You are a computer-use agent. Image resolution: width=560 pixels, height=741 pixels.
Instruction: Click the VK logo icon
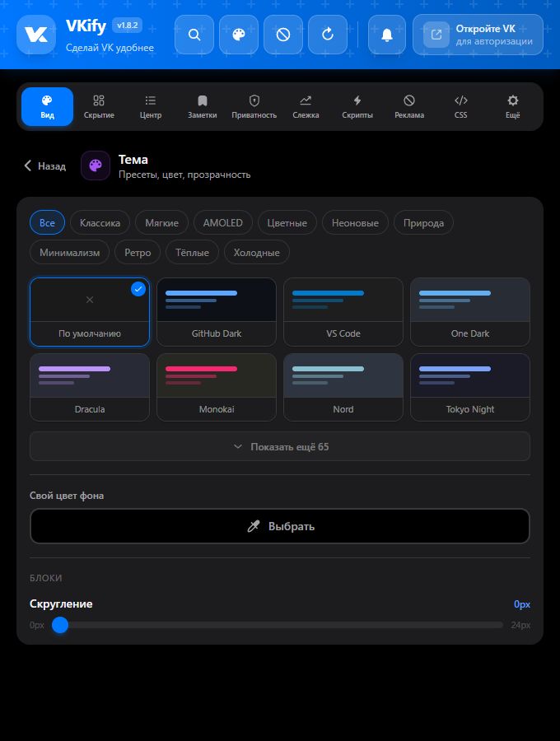point(36,35)
